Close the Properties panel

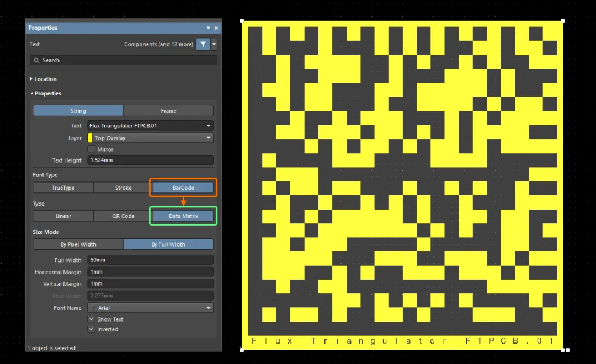click(x=216, y=28)
